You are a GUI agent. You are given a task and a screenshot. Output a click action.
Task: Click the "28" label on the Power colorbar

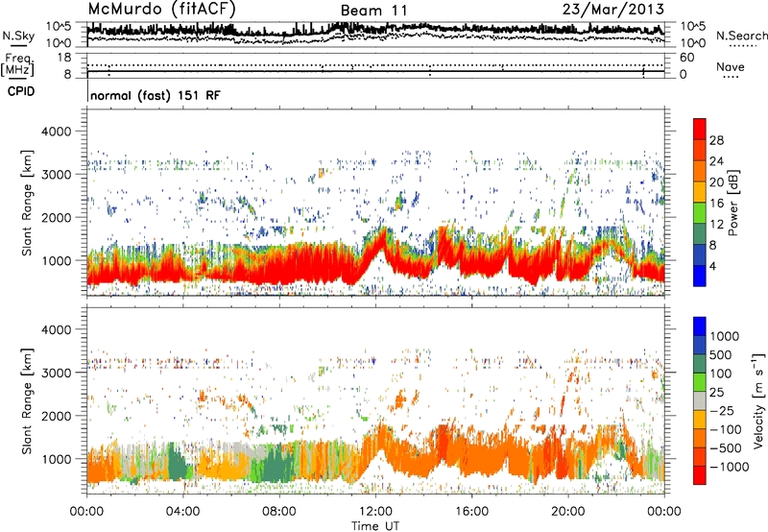[716, 140]
